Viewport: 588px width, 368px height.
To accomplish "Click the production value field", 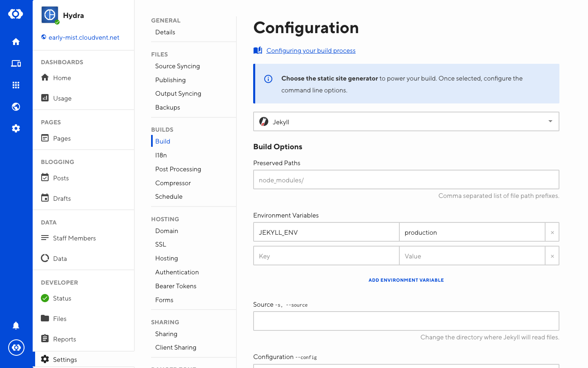I will click(x=472, y=232).
